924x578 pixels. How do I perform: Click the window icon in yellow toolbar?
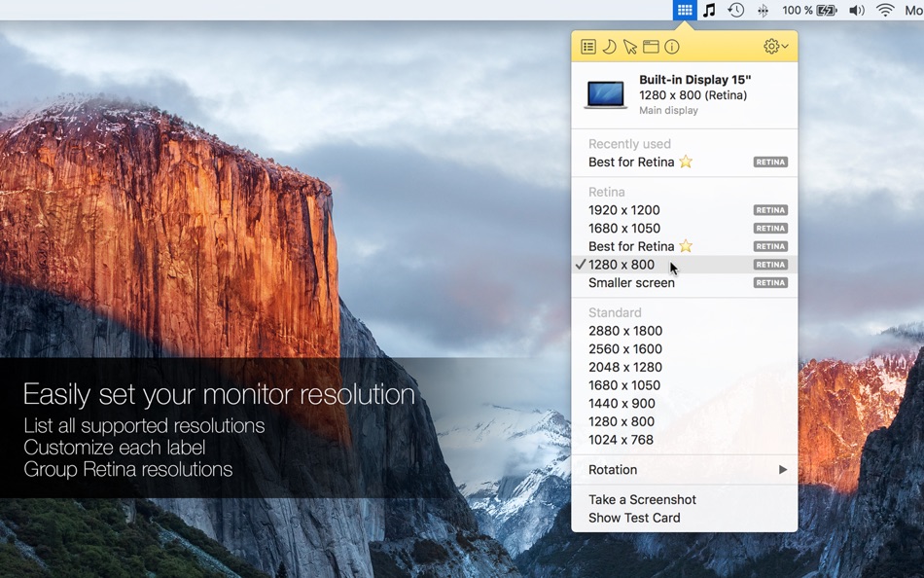pyautogui.click(x=651, y=47)
